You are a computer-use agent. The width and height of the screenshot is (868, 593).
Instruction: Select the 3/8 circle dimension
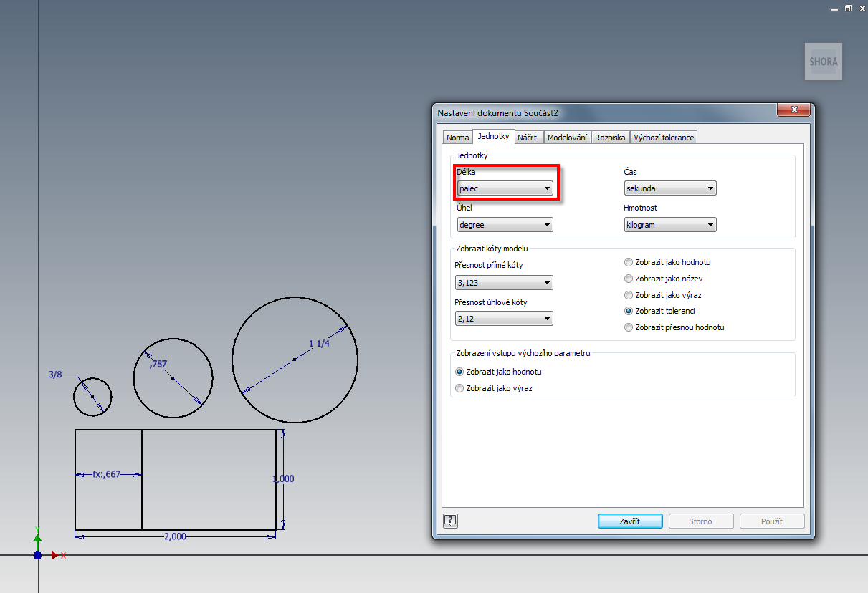pos(55,375)
